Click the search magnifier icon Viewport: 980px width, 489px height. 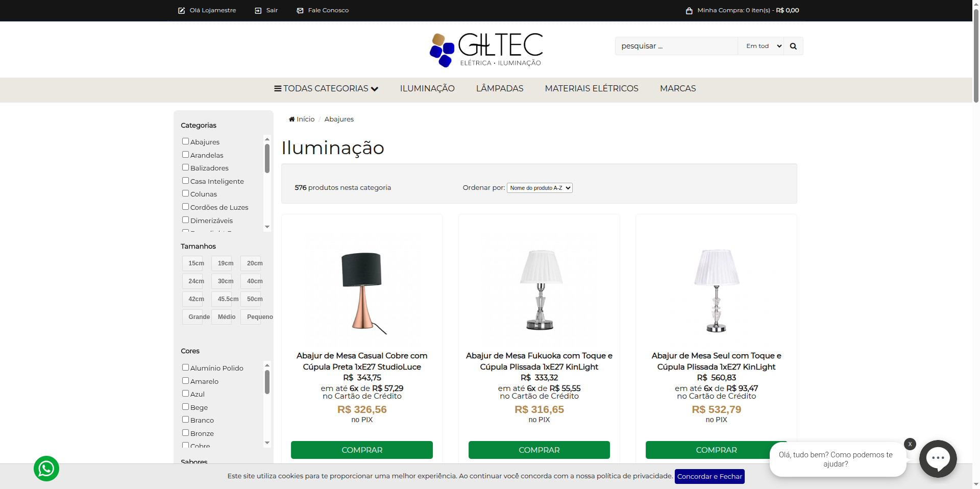point(793,46)
